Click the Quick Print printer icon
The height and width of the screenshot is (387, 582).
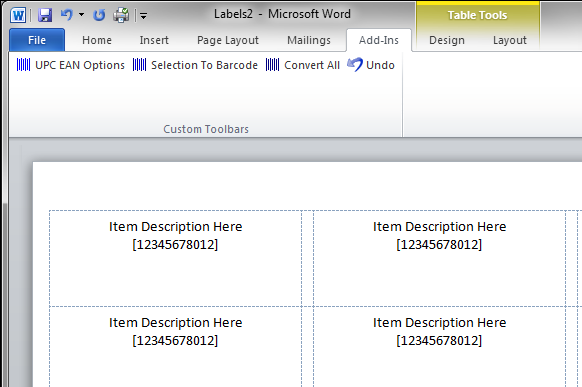pyautogui.click(x=121, y=15)
